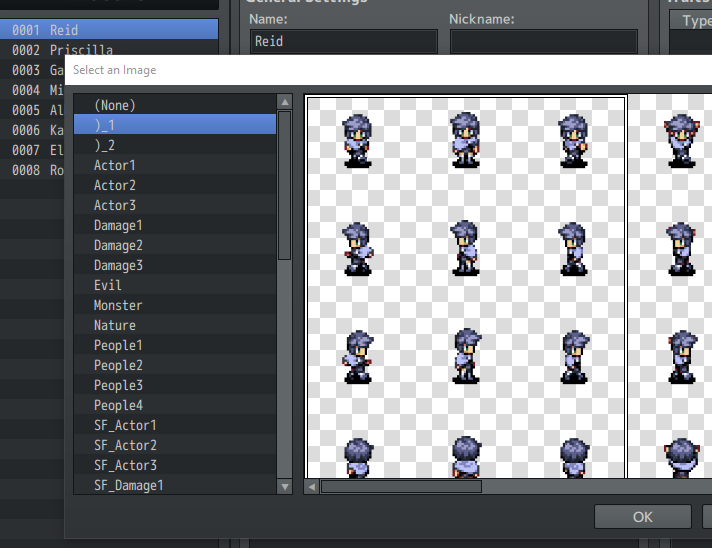712x548 pixels.
Task: Select actor 0006 in the database list
Action: [x=32, y=129]
